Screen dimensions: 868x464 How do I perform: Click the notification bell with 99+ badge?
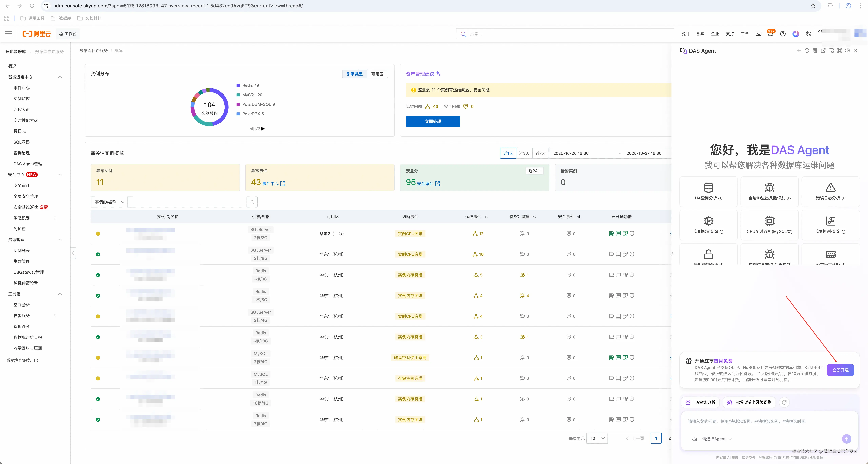click(x=770, y=34)
